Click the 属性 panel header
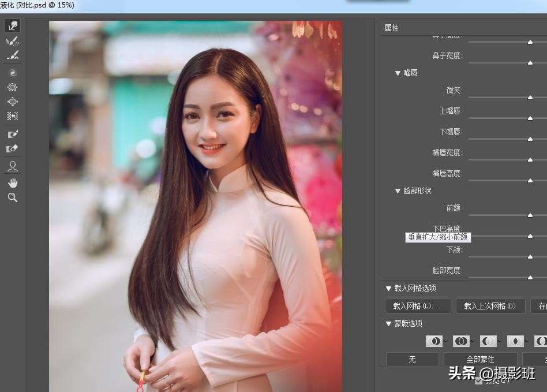 tap(391, 28)
